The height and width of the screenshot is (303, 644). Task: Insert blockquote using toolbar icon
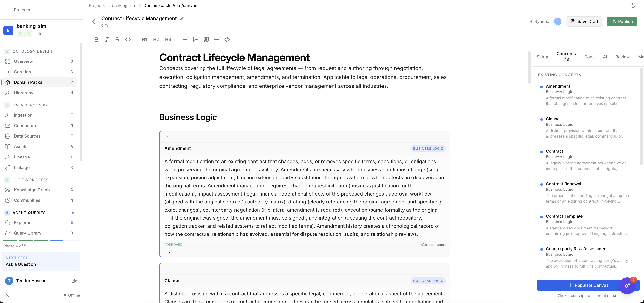coord(206,39)
